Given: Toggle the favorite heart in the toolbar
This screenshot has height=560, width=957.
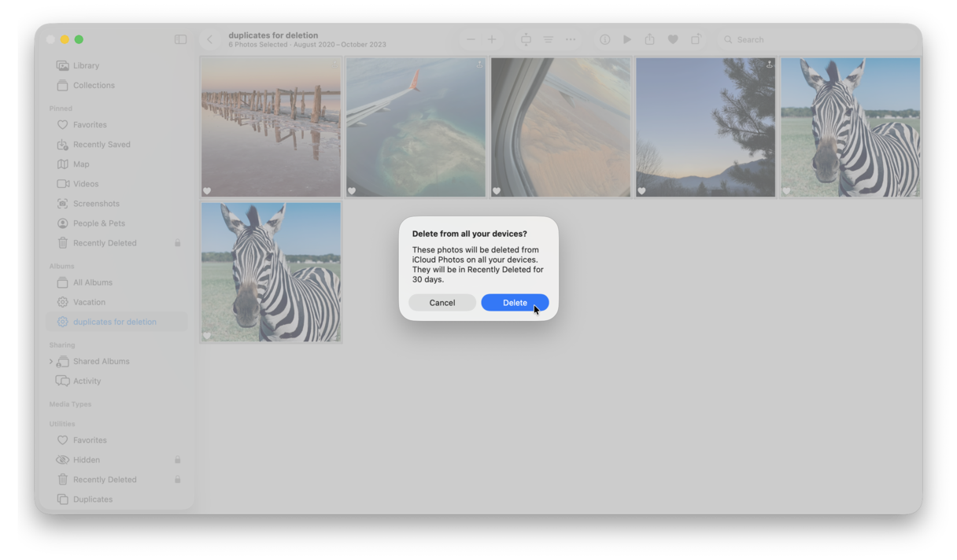Looking at the screenshot, I should pyautogui.click(x=673, y=39).
